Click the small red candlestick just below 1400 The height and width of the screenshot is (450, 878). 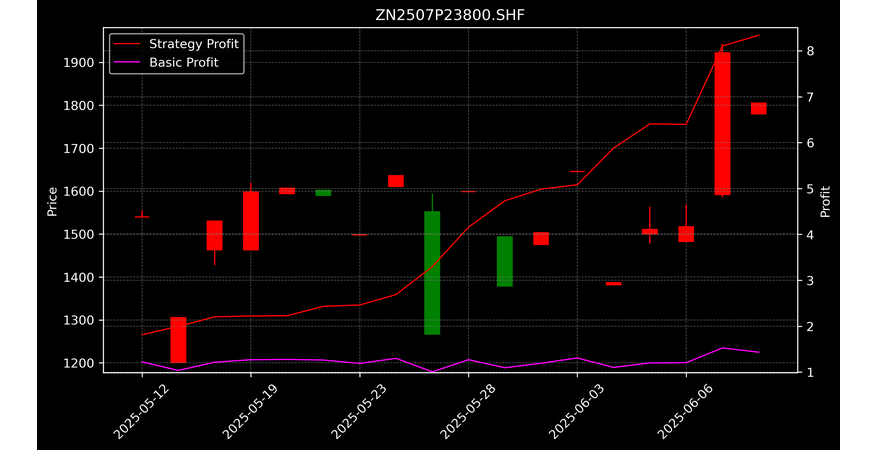614,284
